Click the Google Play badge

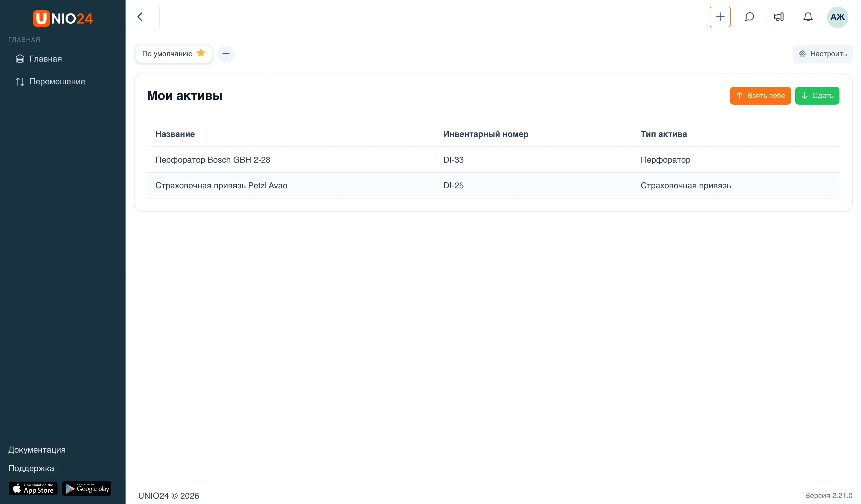(x=87, y=488)
